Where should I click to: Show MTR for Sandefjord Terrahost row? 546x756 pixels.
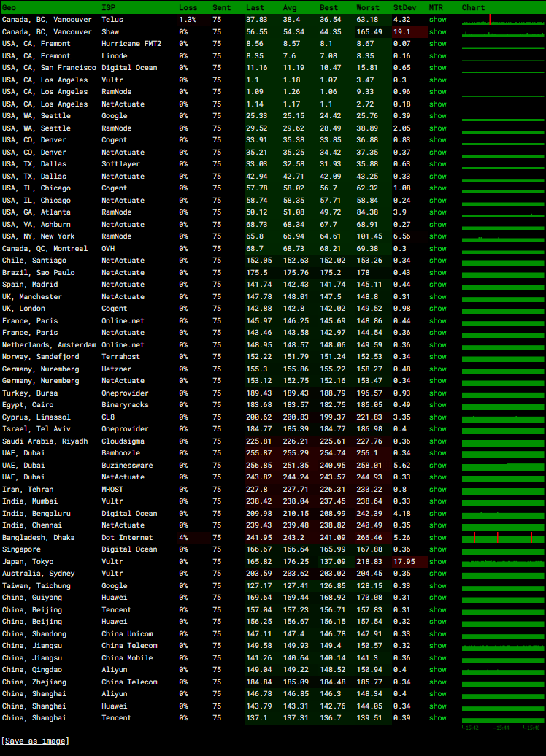(x=437, y=357)
